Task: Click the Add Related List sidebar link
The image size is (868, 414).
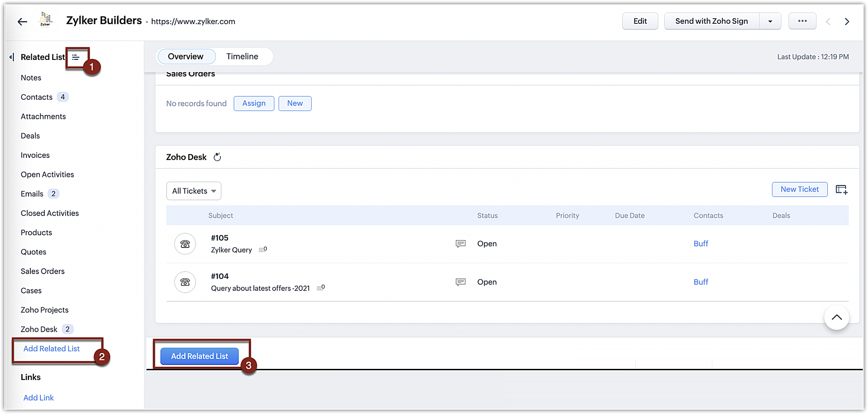Action: [52, 349]
